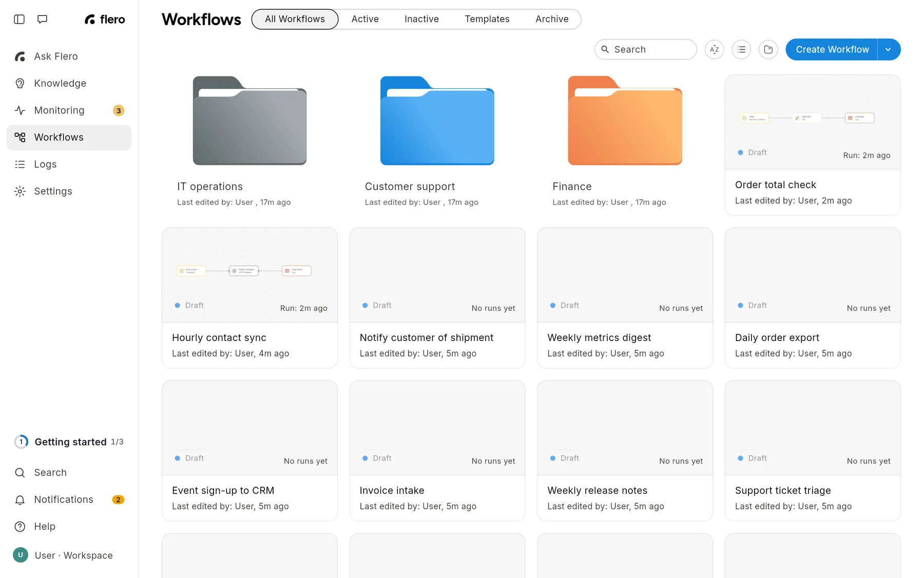Click the Create Workflow button

tap(832, 49)
